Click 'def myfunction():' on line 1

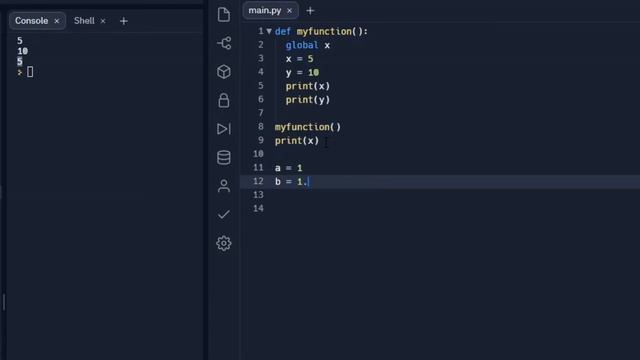pos(321,31)
